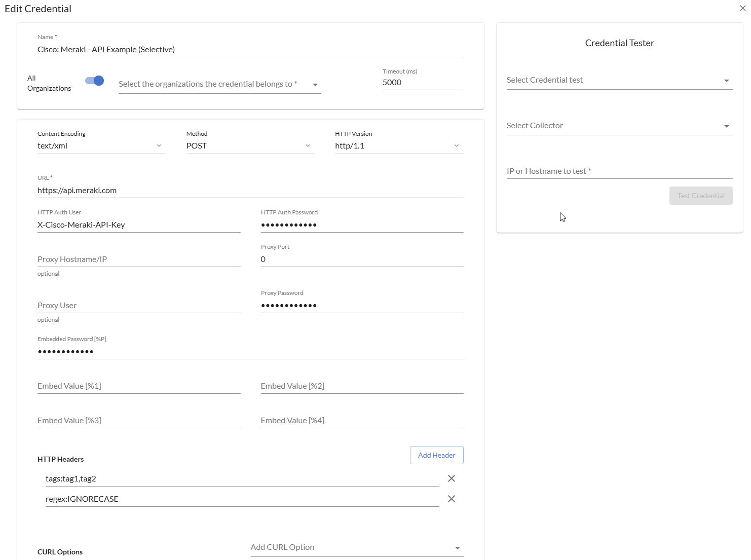
Task: Click the IP or Hostname to test field
Action: coord(619,171)
